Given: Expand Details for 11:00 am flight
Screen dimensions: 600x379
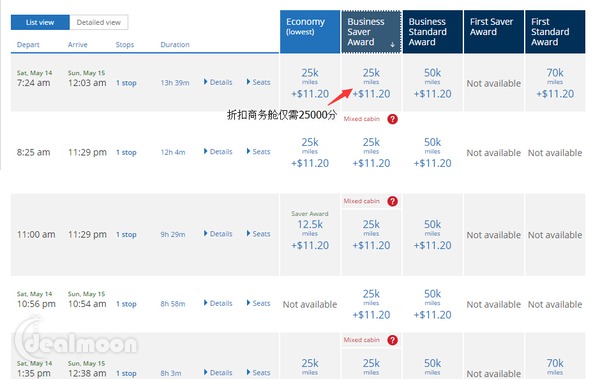Looking at the screenshot, I should click(218, 234).
